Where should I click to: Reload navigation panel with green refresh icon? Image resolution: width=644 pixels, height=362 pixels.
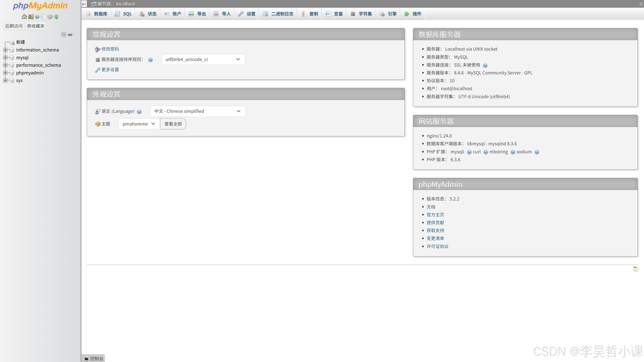(x=56, y=17)
